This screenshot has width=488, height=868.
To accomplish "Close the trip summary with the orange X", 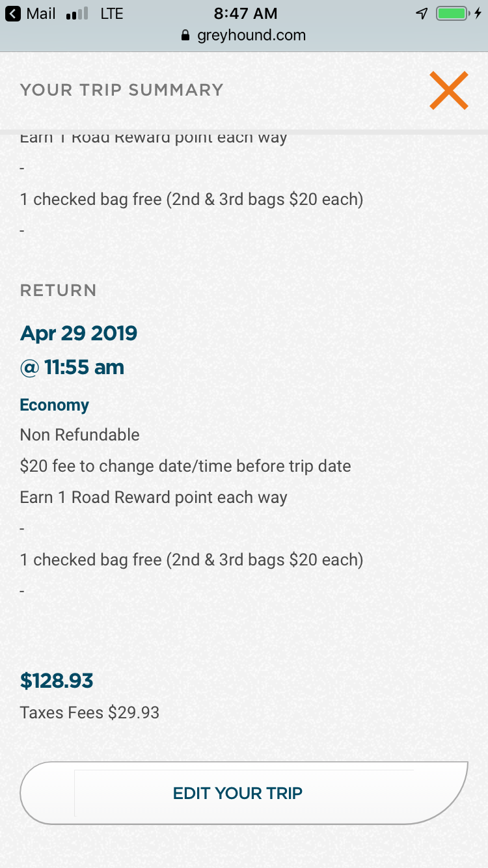I will click(x=448, y=90).
